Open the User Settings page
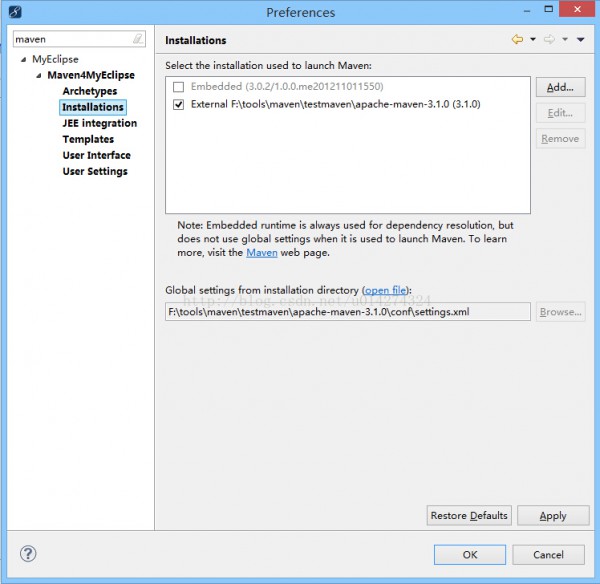Viewport: 600px width, 584px height. 95,171
